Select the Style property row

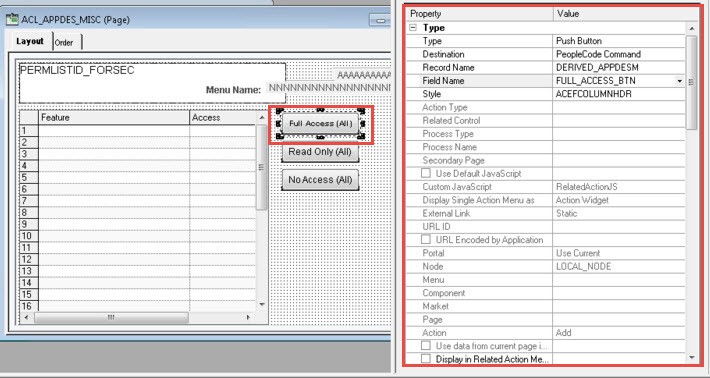point(546,94)
